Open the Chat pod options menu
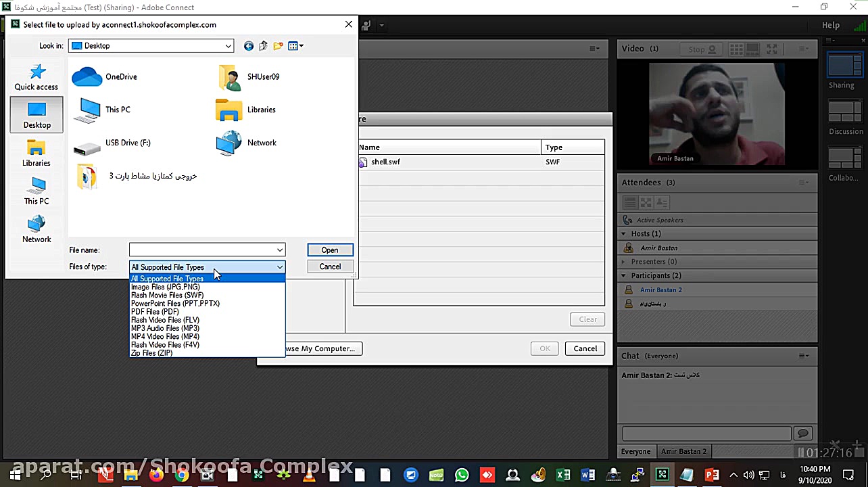Screen dimensions: 868x487 tap(804, 356)
